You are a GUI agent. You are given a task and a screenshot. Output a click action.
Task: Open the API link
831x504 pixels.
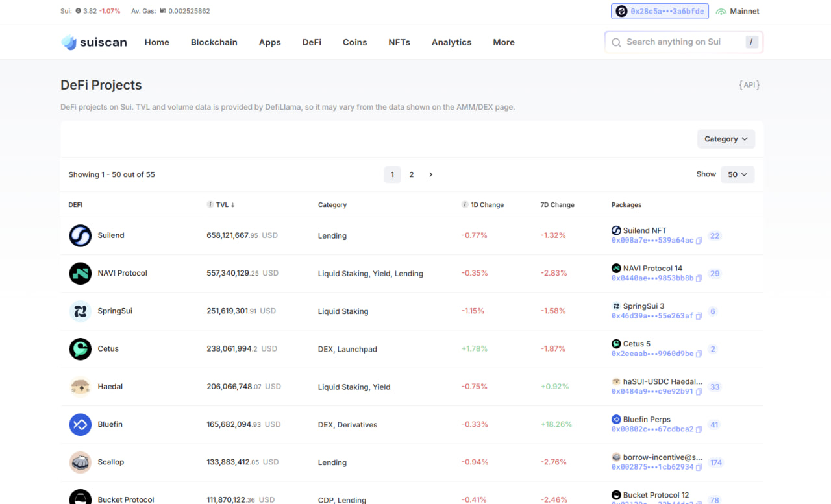pos(749,85)
